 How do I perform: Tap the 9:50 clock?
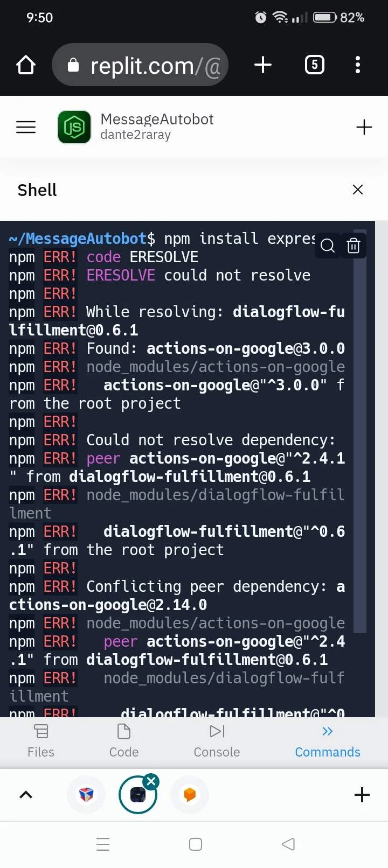pos(40,18)
